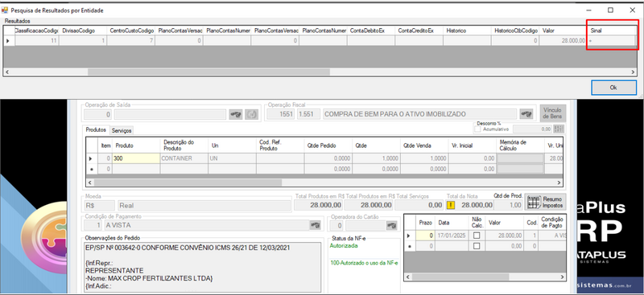The height and width of the screenshot is (295, 644).
Task: Click the 17/01/2025 Data cell
Action: (x=452, y=236)
